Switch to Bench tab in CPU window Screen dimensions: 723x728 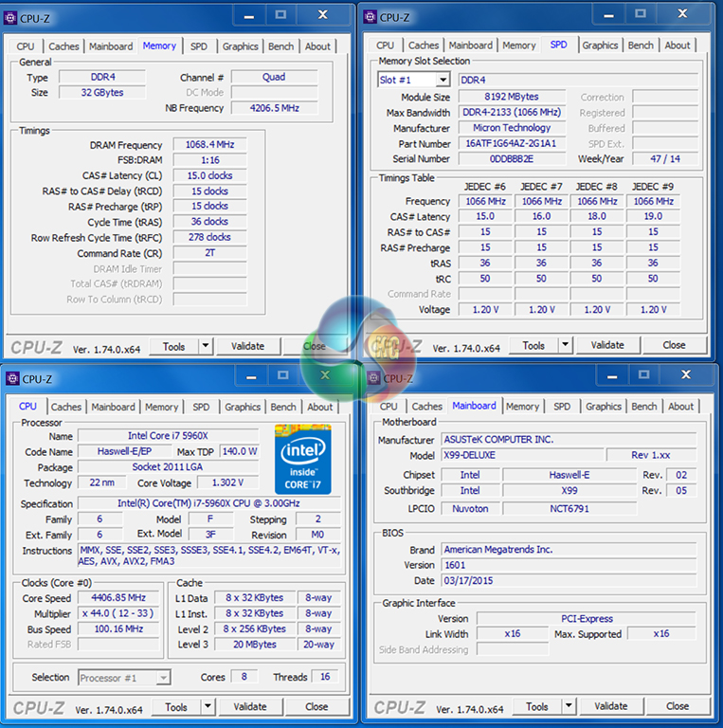pos(283,408)
